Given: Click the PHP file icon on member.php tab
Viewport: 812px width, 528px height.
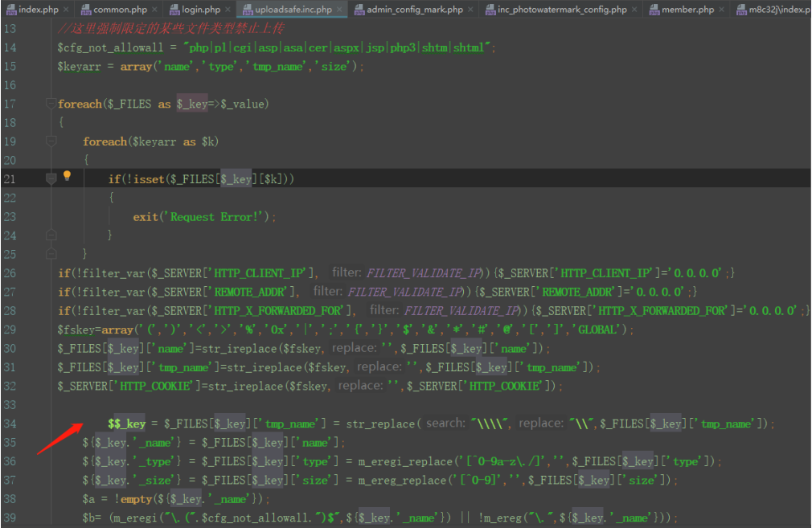Looking at the screenshot, I should [x=654, y=10].
